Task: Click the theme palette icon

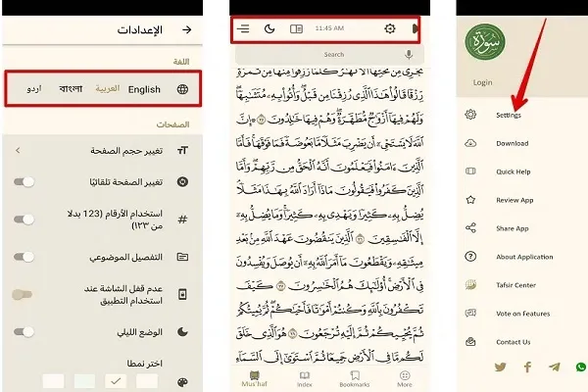Action: tap(182, 382)
